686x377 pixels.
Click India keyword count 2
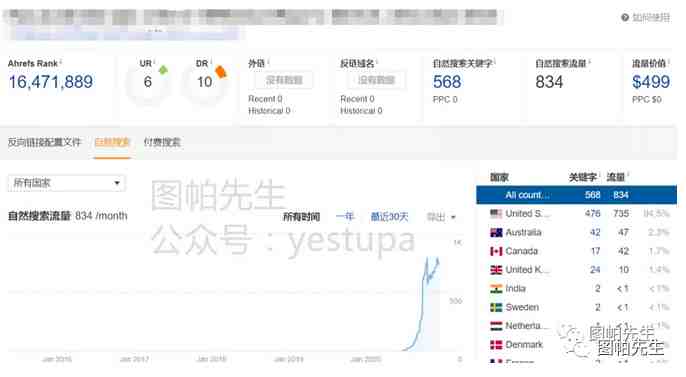coord(598,289)
